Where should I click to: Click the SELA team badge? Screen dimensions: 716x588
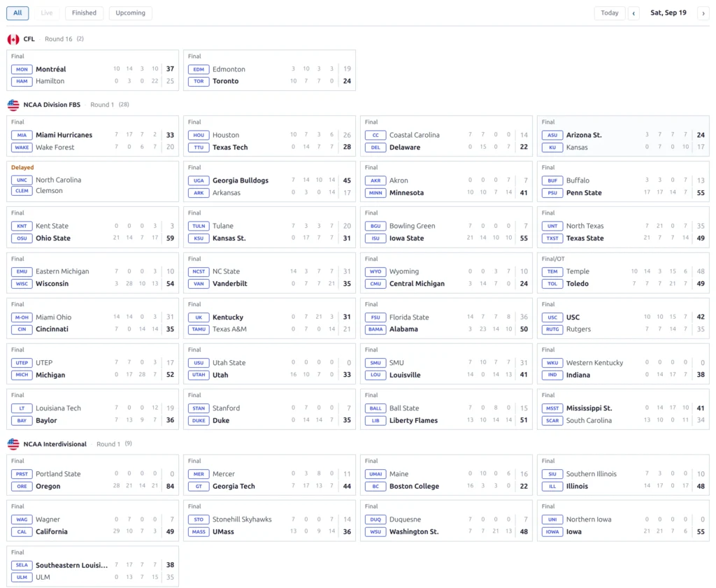click(22, 565)
